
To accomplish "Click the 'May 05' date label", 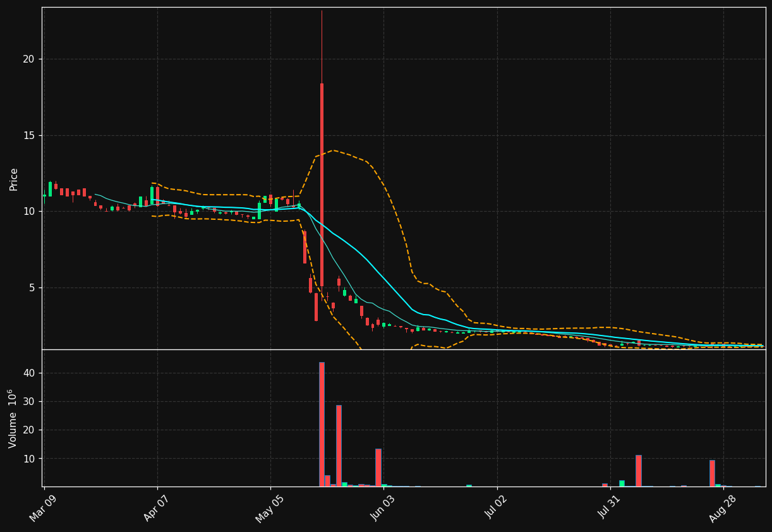I will (270, 508).
